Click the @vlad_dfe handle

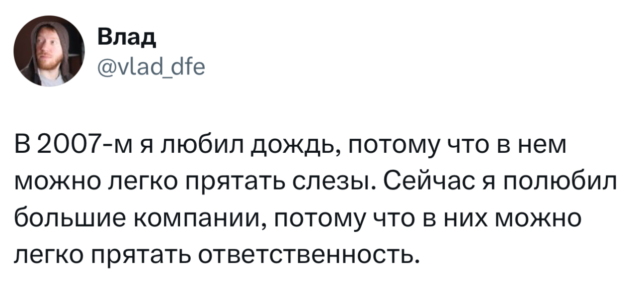point(148,65)
